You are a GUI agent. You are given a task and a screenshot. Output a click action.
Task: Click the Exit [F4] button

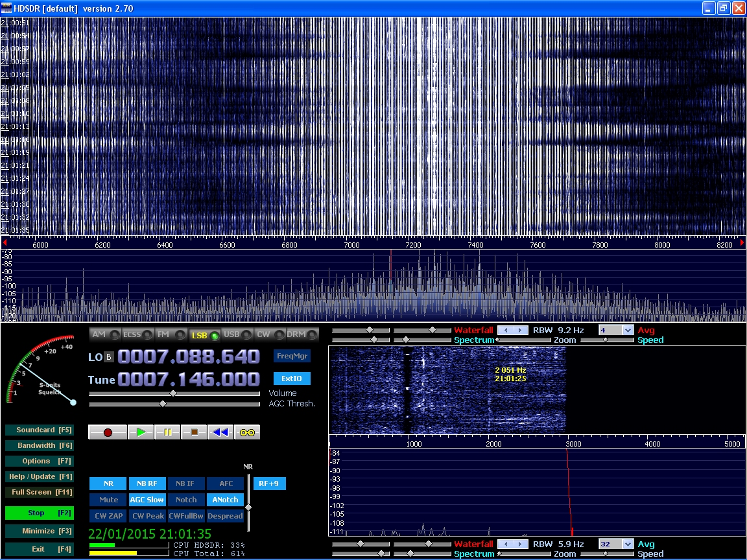tap(40, 549)
